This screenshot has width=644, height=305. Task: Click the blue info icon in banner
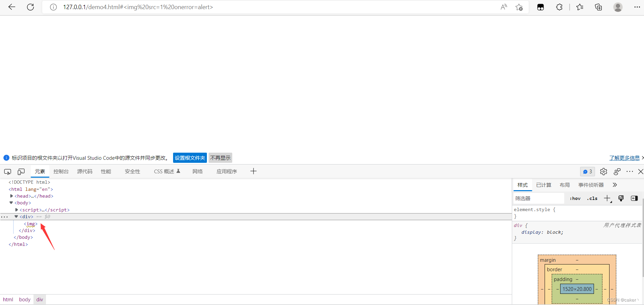[x=6, y=158]
